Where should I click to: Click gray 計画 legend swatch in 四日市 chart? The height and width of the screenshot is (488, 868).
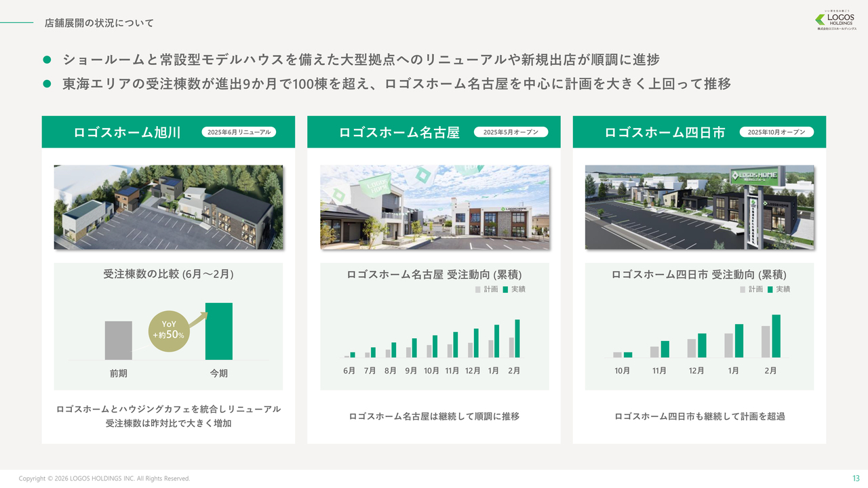(743, 289)
